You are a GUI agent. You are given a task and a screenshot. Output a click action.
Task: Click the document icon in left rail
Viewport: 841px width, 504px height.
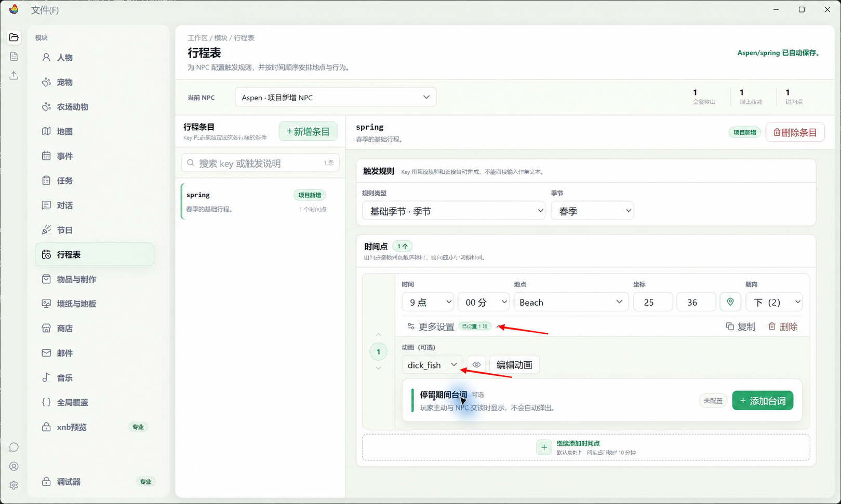click(x=14, y=57)
